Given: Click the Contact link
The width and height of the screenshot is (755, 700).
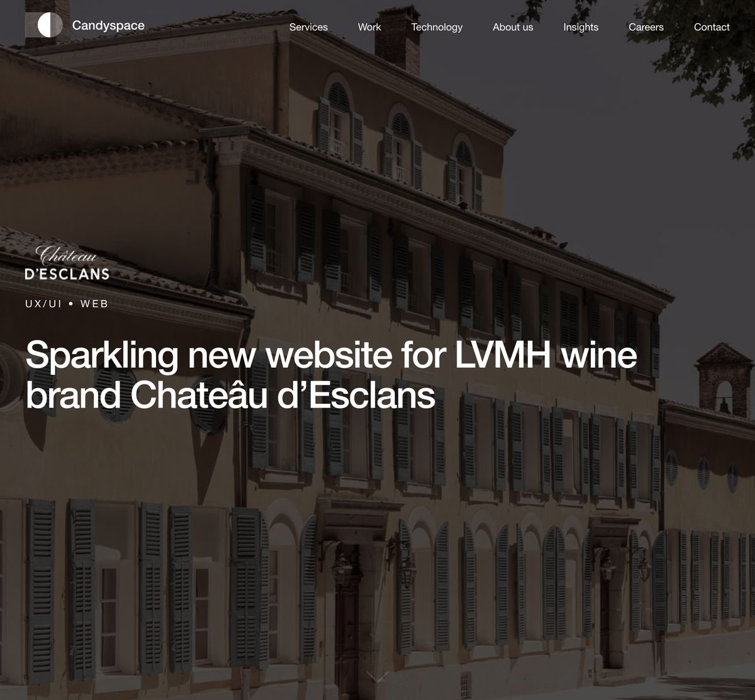Looking at the screenshot, I should 712,27.
